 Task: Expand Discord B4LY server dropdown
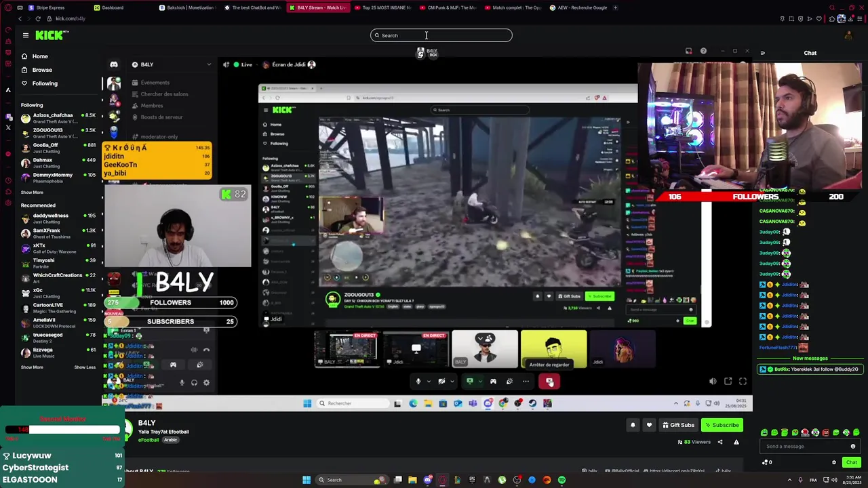(209, 64)
